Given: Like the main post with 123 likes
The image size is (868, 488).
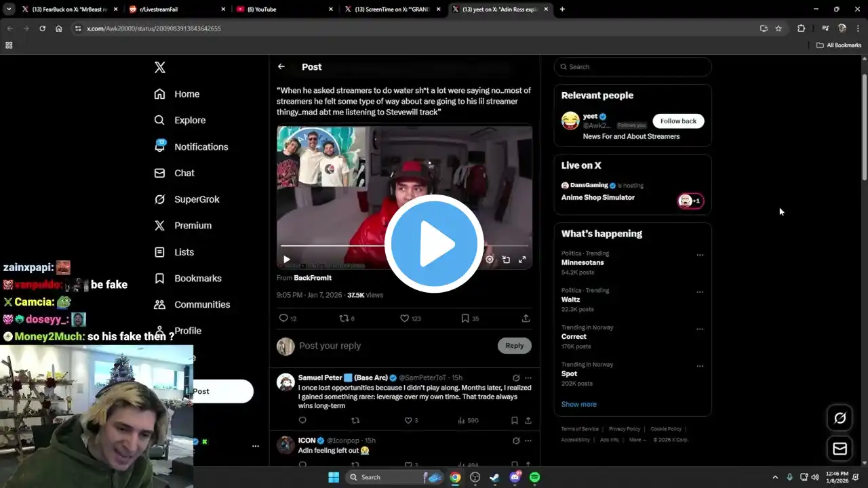Looking at the screenshot, I should coord(404,318).
